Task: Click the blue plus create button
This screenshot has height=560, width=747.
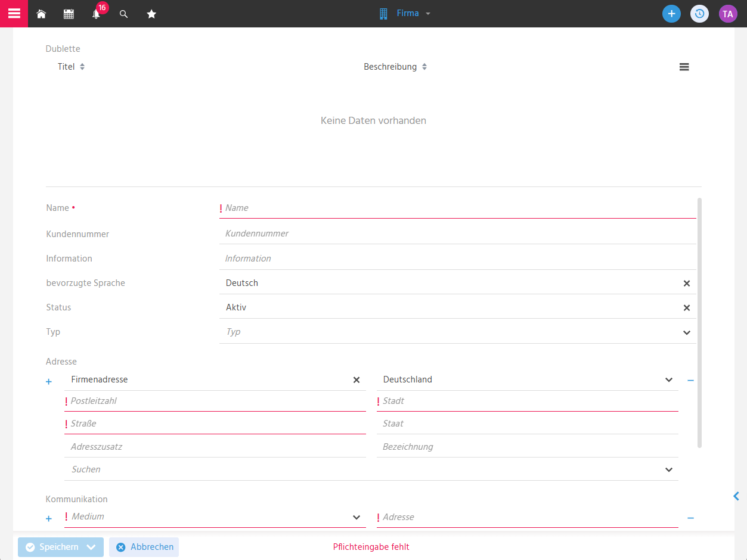Action: [671, 14]
